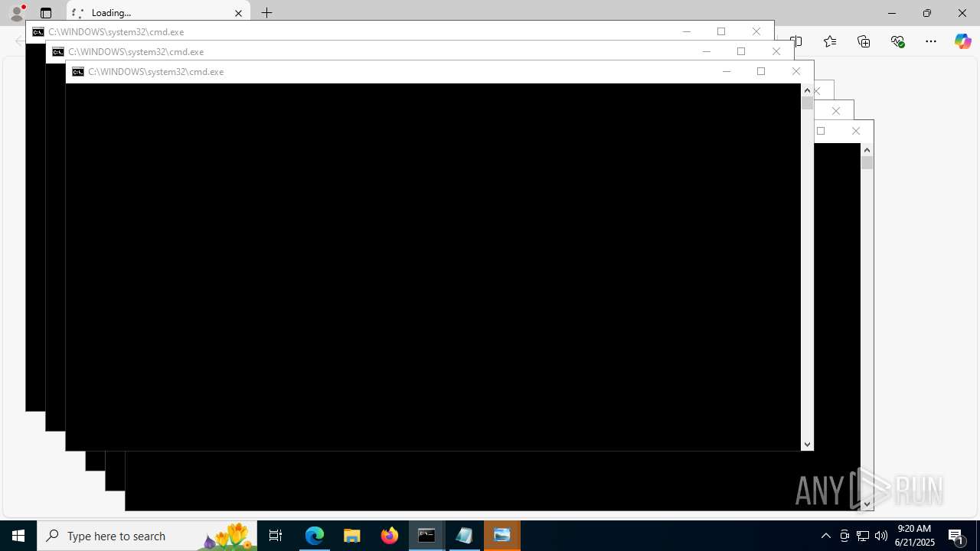Click cmd icon of rearmost cmd.exe window
The height and width of the screenshot is (551, 980).
click(38, 32)
